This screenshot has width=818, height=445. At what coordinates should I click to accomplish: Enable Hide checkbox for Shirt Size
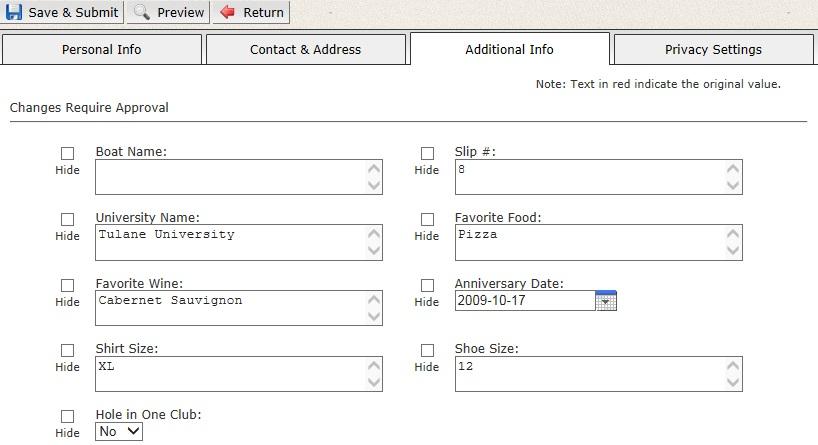[x=68, y=350]
